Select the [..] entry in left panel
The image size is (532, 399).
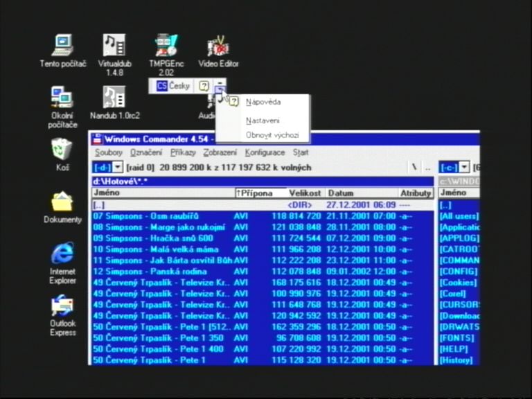(263, 205)
